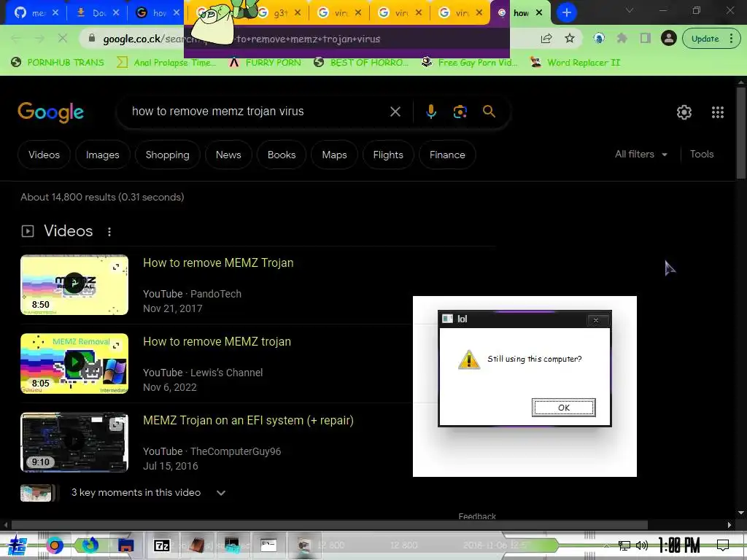Open Lewis's Channel MEMZ trojan video link
Screen dimensions: 747x560
pos(217,341)
